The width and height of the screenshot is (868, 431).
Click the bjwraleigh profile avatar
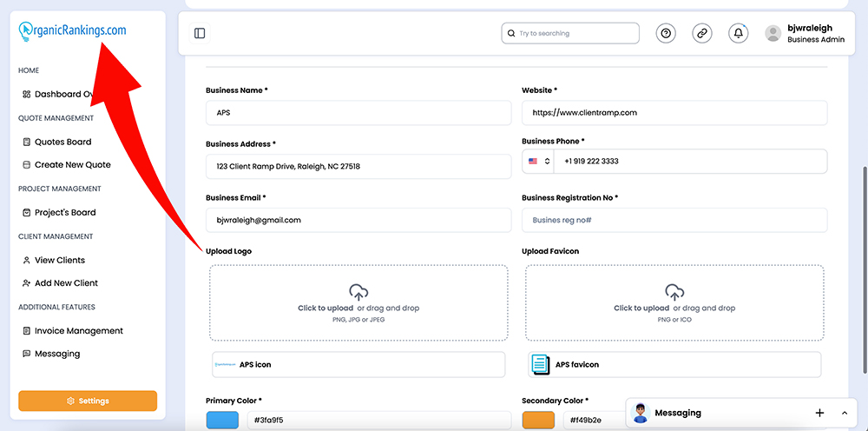click(773, 33)
